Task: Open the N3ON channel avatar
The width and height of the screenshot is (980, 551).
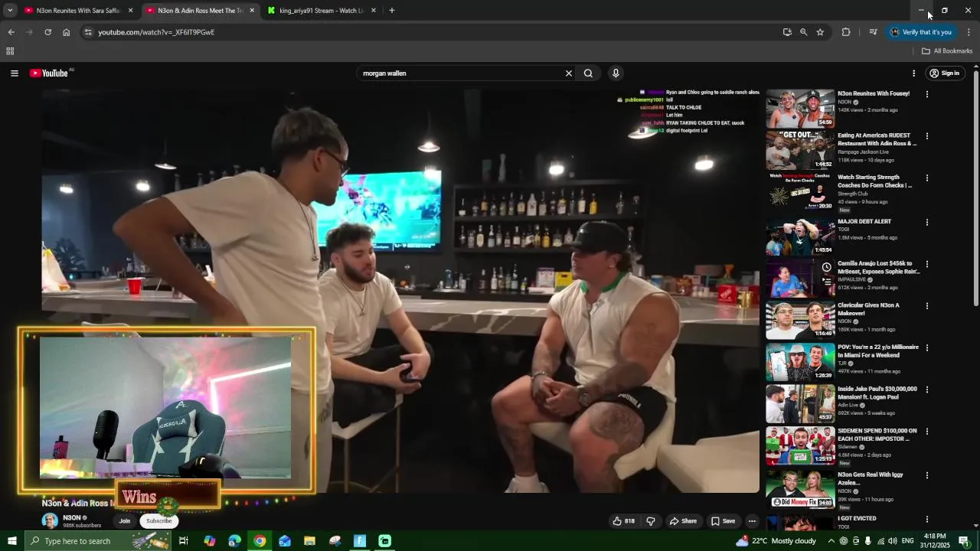Action: point(50,521)
